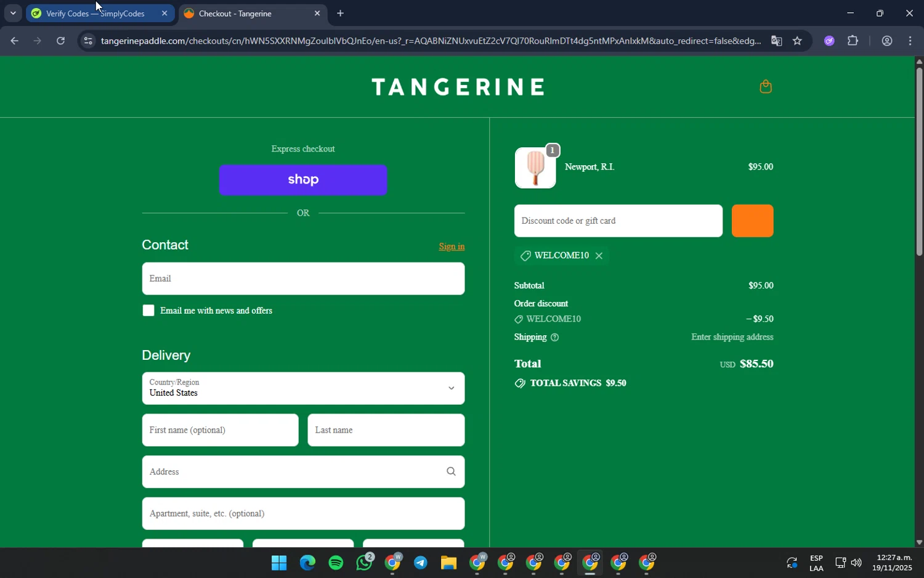The height and width of the screenshot is (578, 924).
Task: View site information icon in address bar
Action: tap(88, 41)
